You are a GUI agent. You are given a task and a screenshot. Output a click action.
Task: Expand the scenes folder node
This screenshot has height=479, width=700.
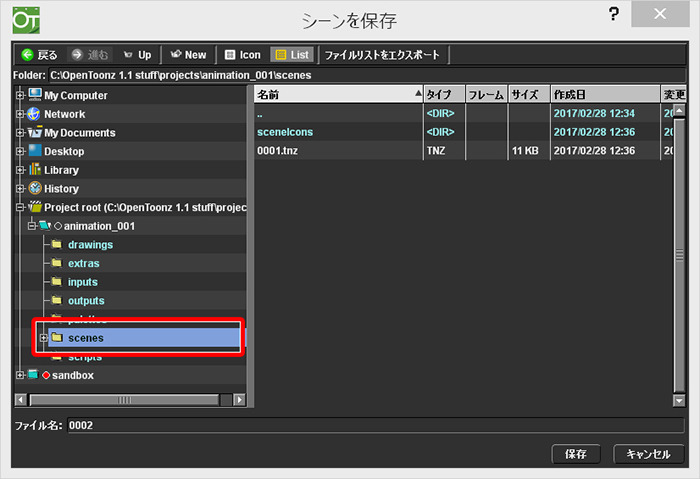(43, 338)
